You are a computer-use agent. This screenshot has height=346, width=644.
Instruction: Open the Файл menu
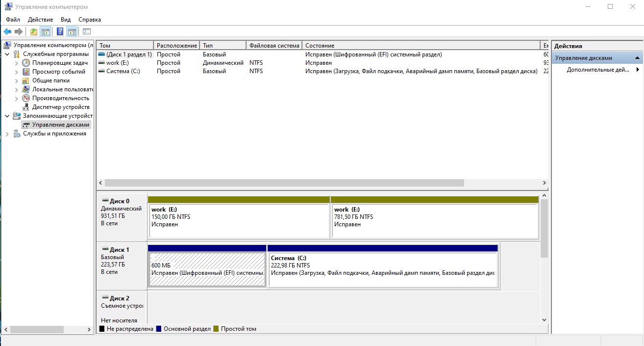[x=13, y=20]
